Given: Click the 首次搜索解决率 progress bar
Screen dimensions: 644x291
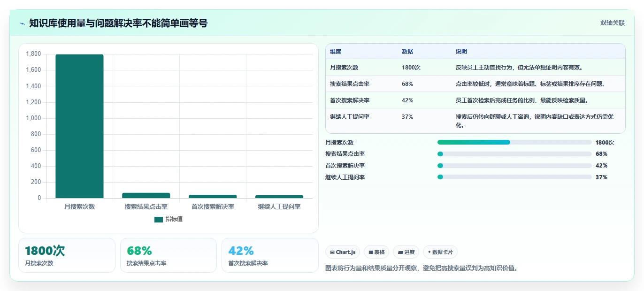Looking at the screenshot, I should [514, 166].
